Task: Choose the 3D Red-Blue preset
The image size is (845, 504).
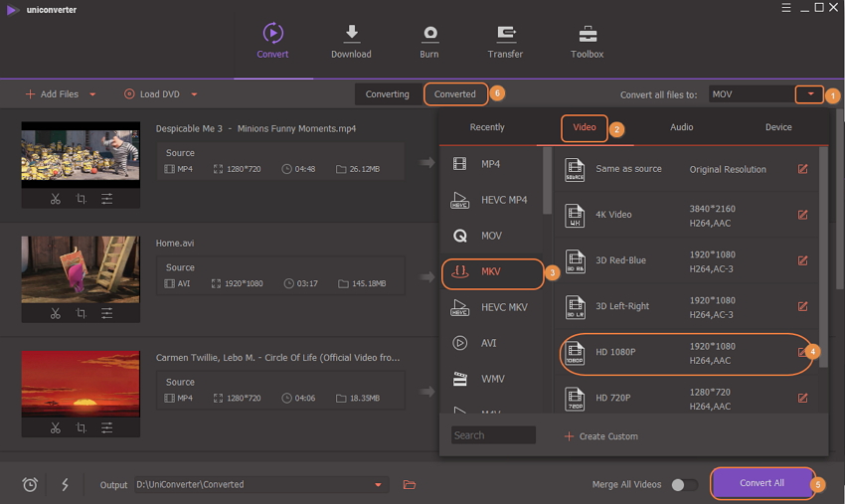Action: click(686, 260)
